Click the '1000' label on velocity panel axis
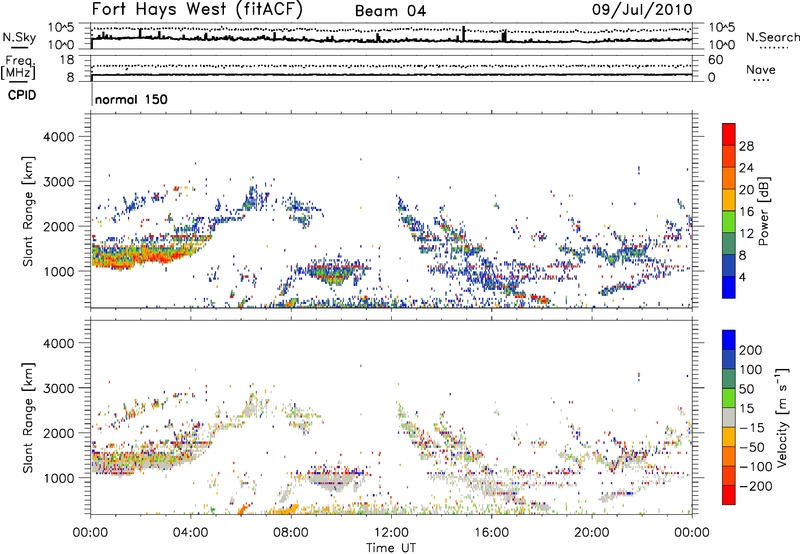 coord(59,478)
